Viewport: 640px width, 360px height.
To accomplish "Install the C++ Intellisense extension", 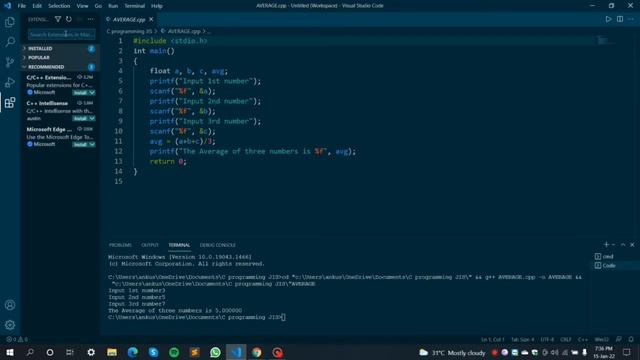I will click(x=80, y=118).
